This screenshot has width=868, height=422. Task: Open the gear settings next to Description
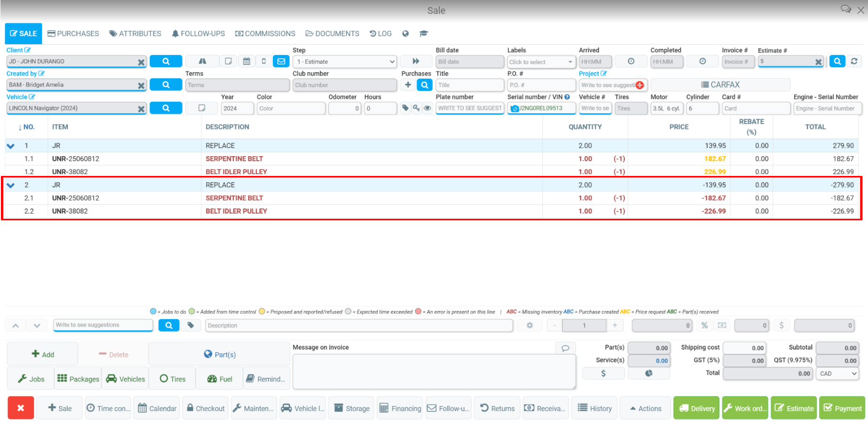(x=530, y=325)
